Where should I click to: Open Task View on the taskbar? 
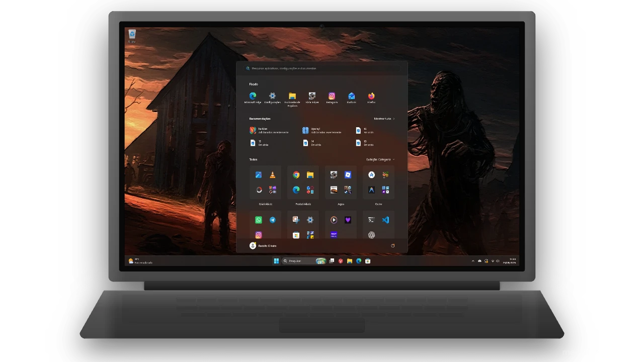click(x=332, y=261)
